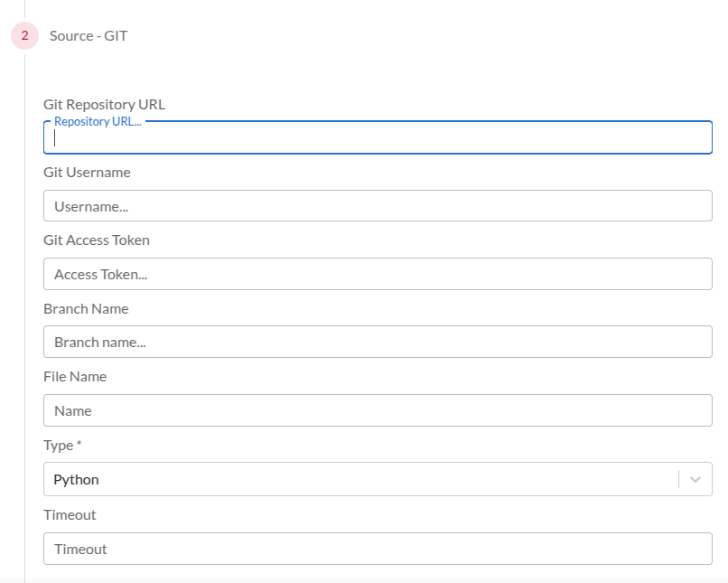Image resolution: width=728 pixels, height=583 pixels.
Task: Click the "Timeout" label above the field
Action: point(70,514)
